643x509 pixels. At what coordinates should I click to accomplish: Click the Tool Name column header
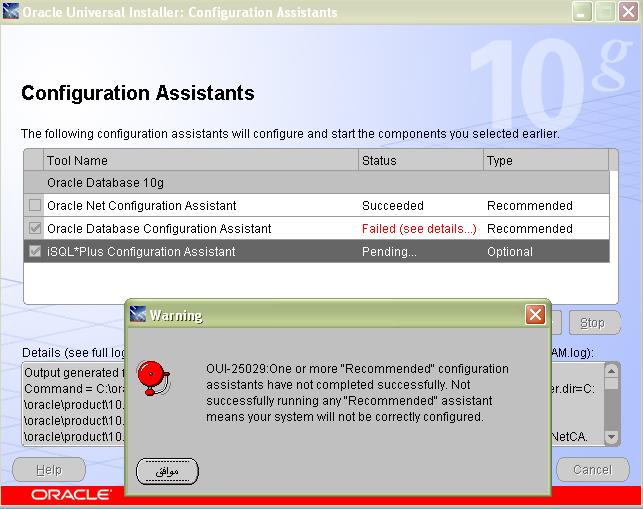pos(200,160)
